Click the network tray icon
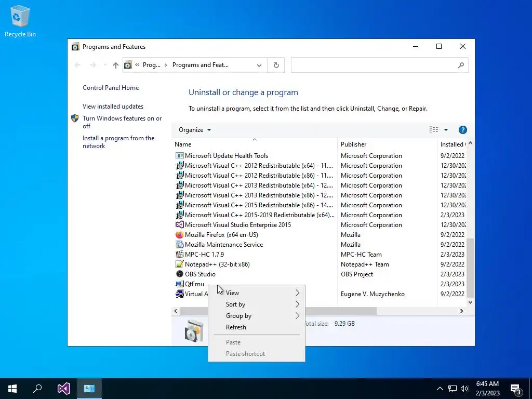Viewport: 532px width, 399px height. coord(453,389)
